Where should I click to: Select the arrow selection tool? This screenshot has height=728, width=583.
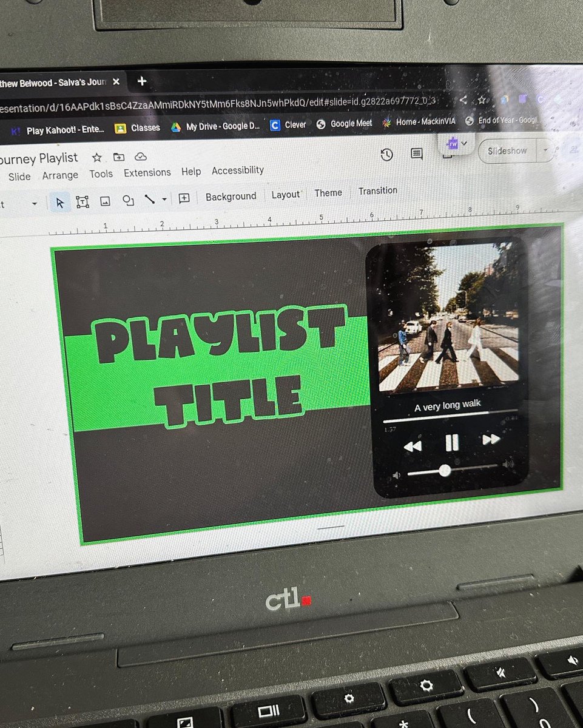[60, 203]
